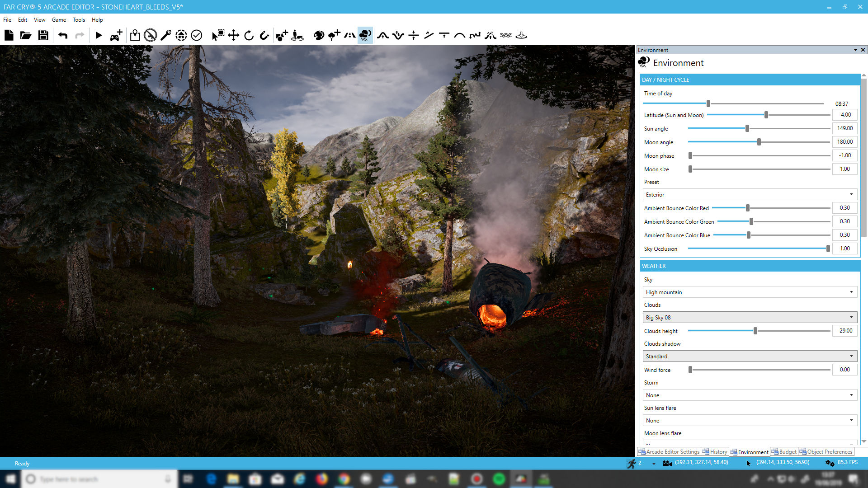868x488 pixels.
Task: Expand the Sky High mountain dropdown
Action: (750, 292)
